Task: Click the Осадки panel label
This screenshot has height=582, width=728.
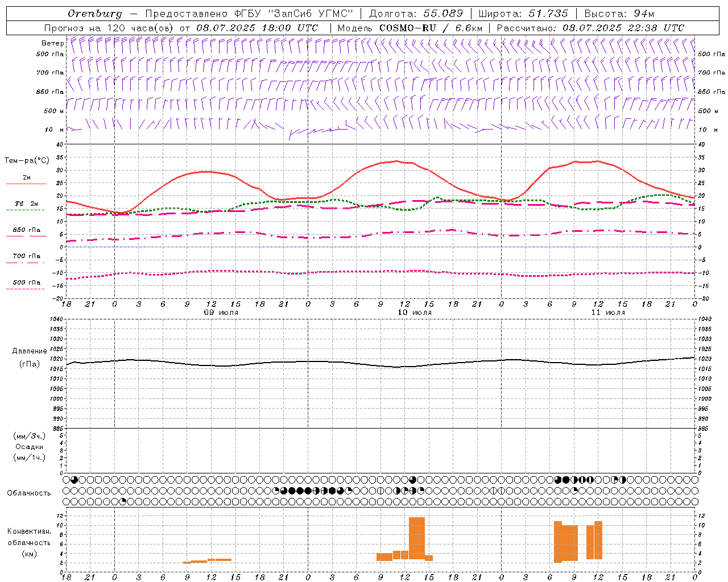Action: (x=30, y=447)
